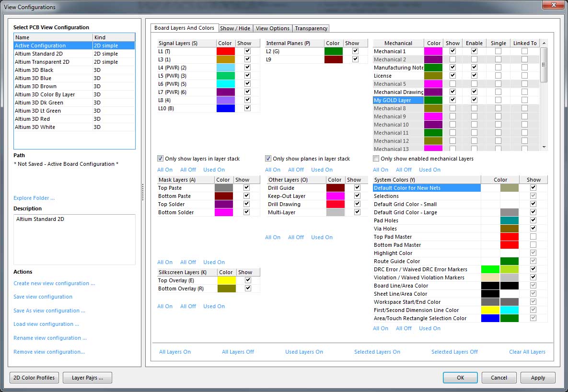
Task: Open Top Overlay yellow color swatch
Action: coord(226,280)
